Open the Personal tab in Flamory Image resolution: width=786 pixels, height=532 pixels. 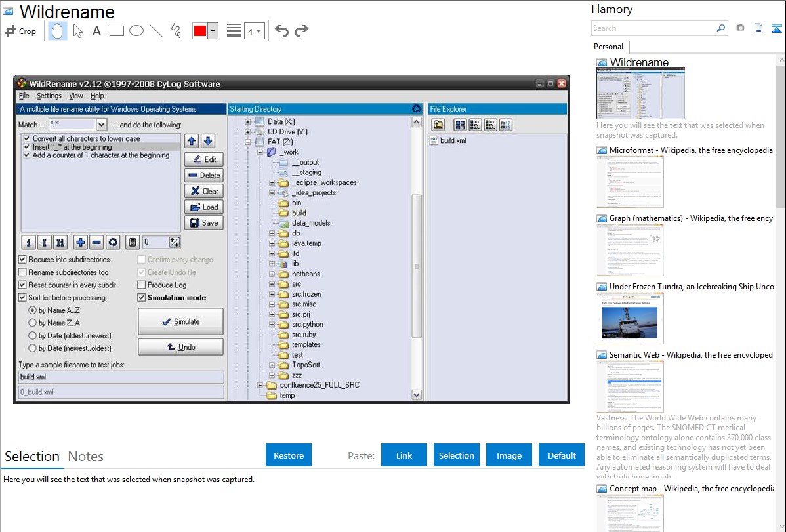609,47
